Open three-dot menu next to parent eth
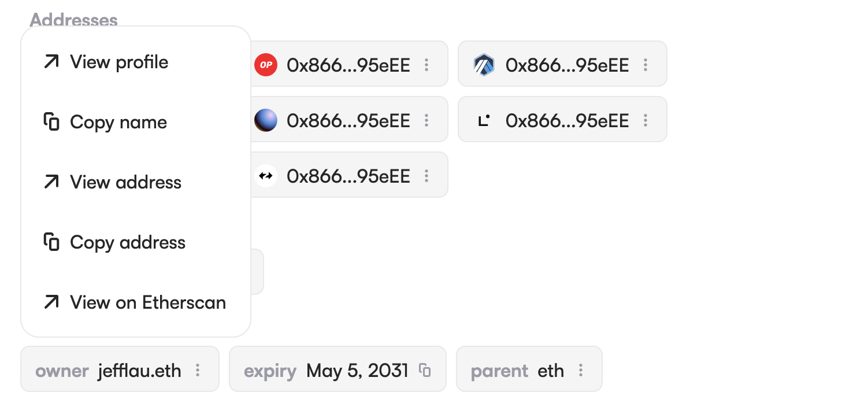The height and width of the screenshot is (407, 868). pos(581,370)
